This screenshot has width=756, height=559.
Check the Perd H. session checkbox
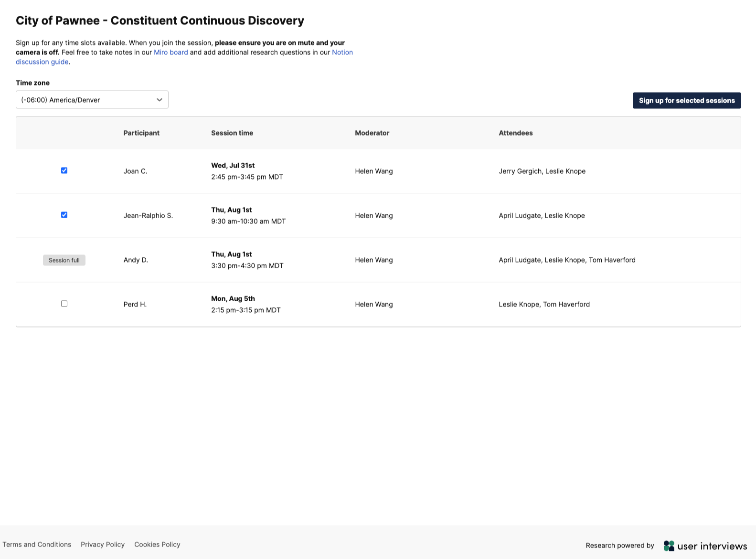click(64, 304)
